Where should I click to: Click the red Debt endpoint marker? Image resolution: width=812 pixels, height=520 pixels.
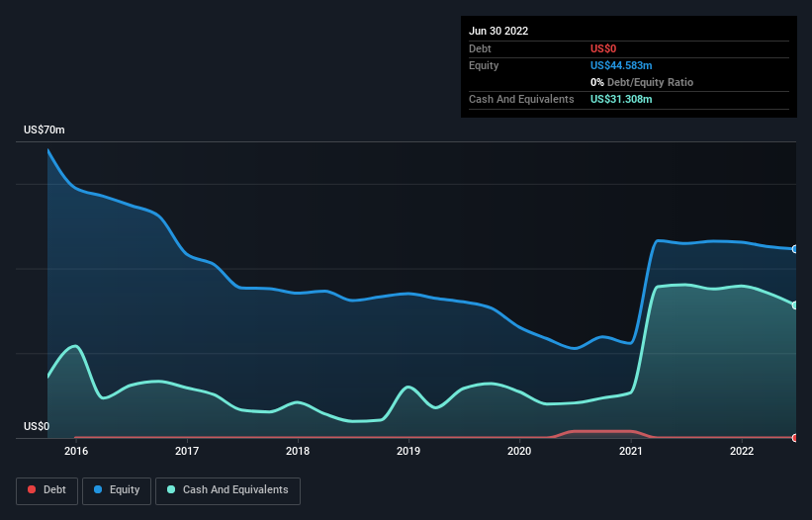pyautogui.click(x=795, y=438)
